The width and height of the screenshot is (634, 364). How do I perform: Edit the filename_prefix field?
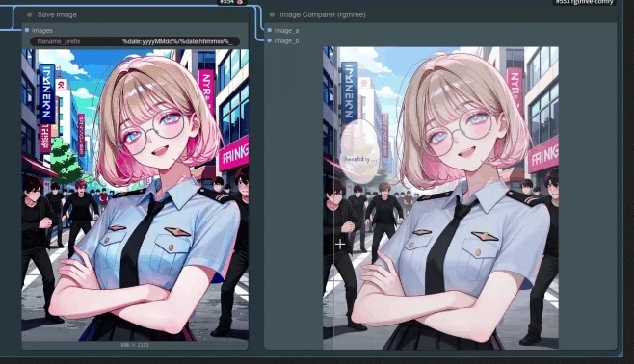(135, 41)
